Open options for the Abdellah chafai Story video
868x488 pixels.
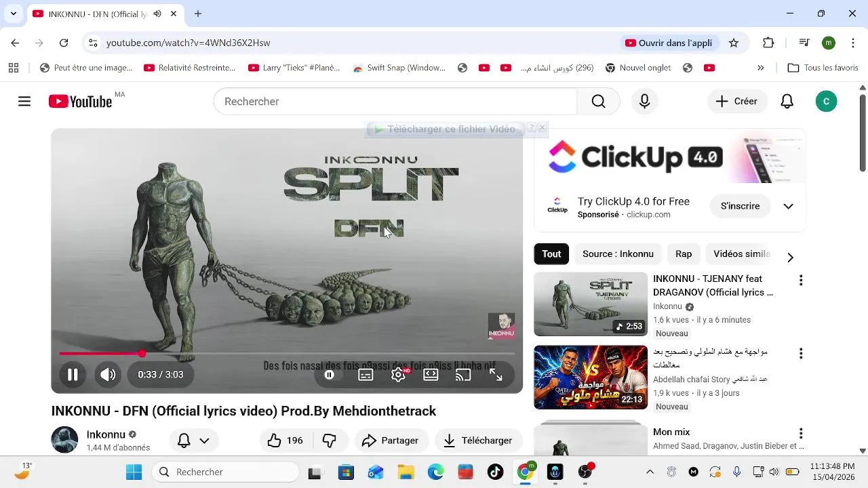(801, 354)
